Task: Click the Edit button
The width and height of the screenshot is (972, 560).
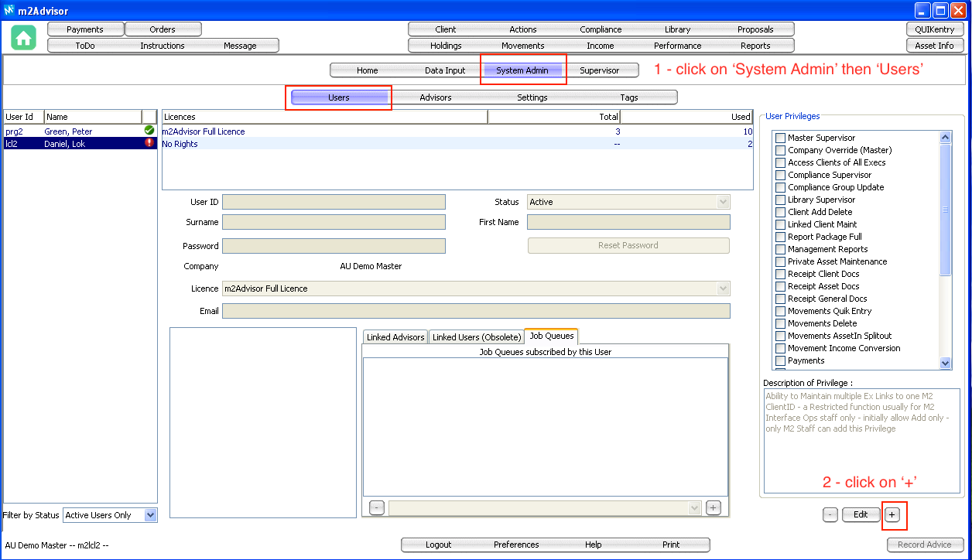Action: coord(861,515)
